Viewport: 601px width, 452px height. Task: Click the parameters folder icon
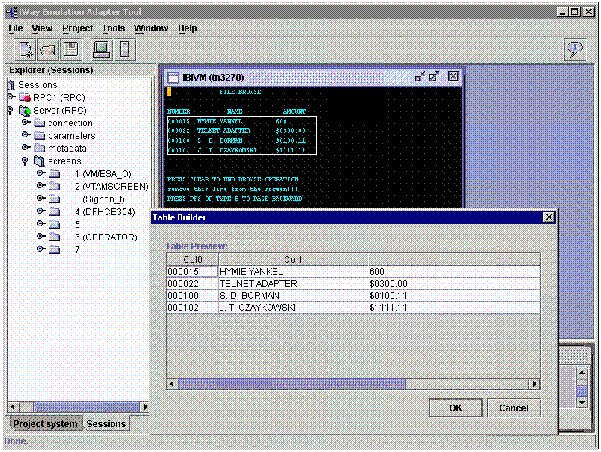pyautogui.click(x=39, y=136)
